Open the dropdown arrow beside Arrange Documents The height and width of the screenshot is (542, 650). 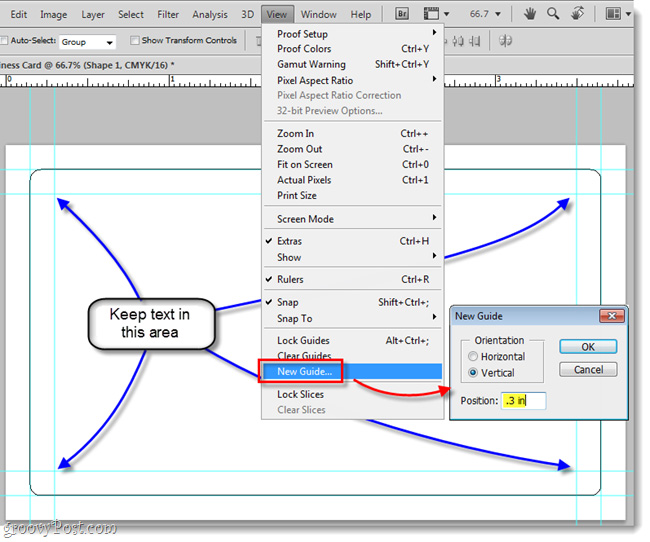click(628, 14)
